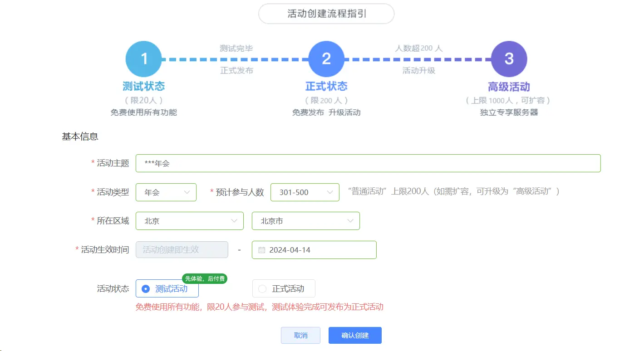Click the 测试完毕 label above the progress line

coord(236,48)
